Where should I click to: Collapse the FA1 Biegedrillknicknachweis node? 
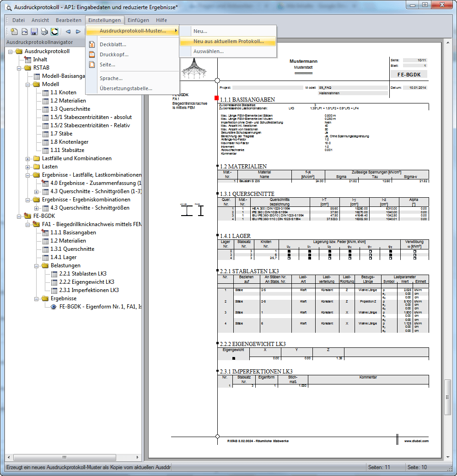click(27, 225)
